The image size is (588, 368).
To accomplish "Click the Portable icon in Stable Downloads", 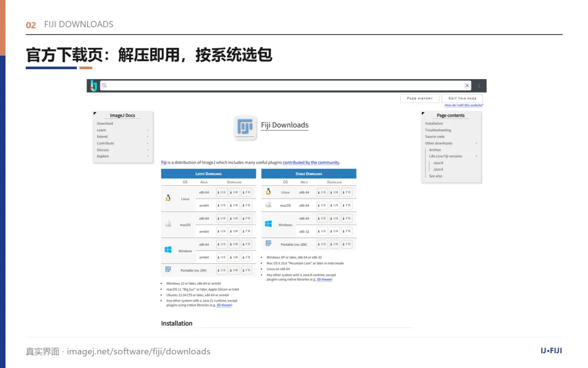I will 268,243.
